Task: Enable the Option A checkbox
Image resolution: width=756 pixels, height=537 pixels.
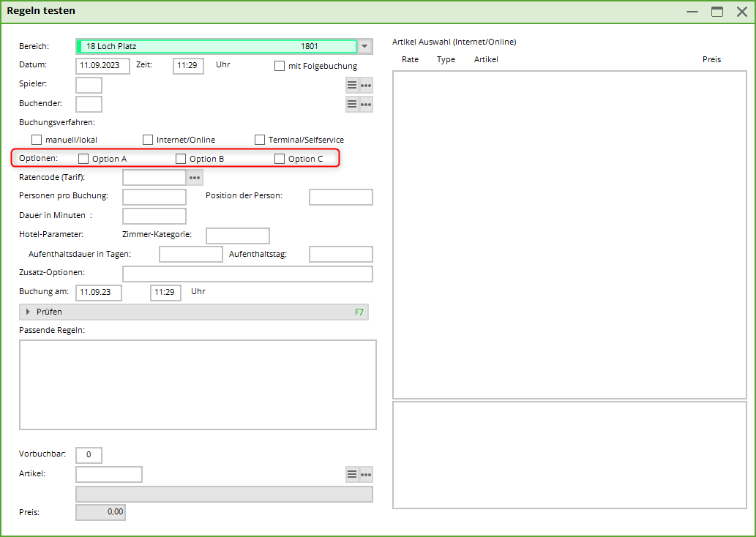Action: pyautogui.click(x=83, y=159)
